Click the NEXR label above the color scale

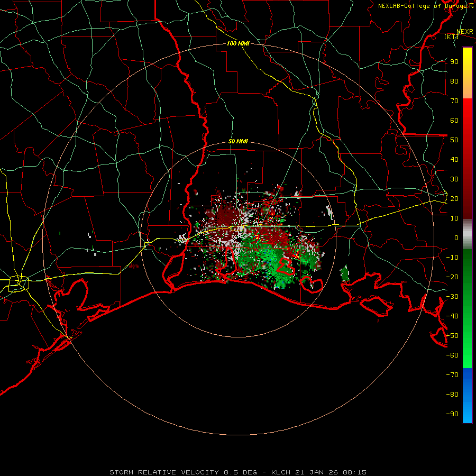point(465,32)
